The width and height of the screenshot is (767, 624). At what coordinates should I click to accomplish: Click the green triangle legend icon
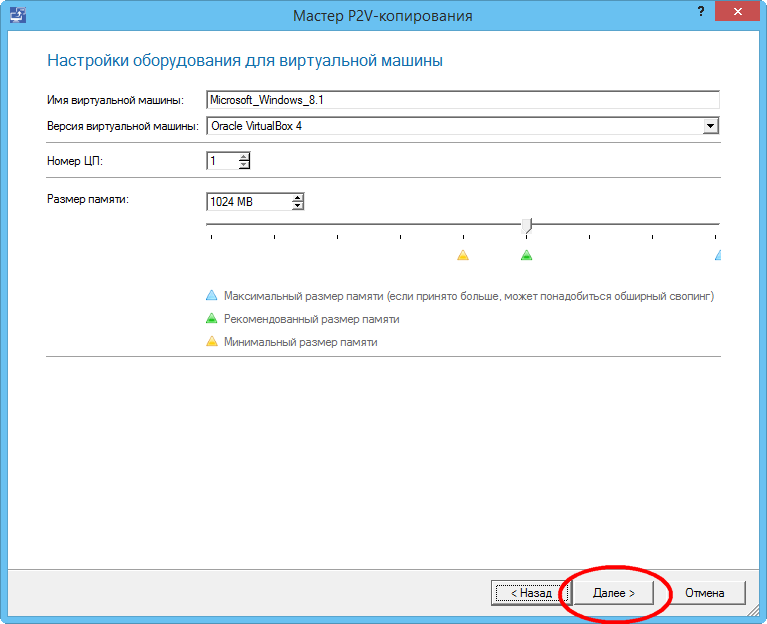[211, 318]
